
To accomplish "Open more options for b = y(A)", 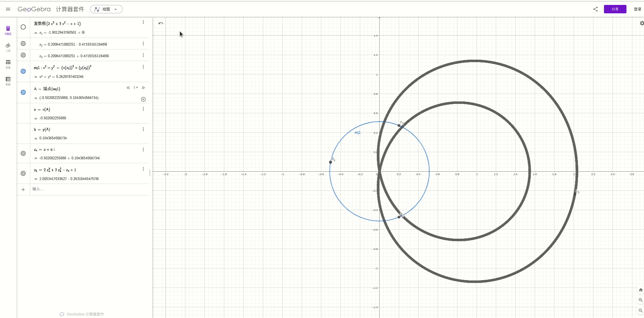I will pyautogui.click(x=143, y=129).
